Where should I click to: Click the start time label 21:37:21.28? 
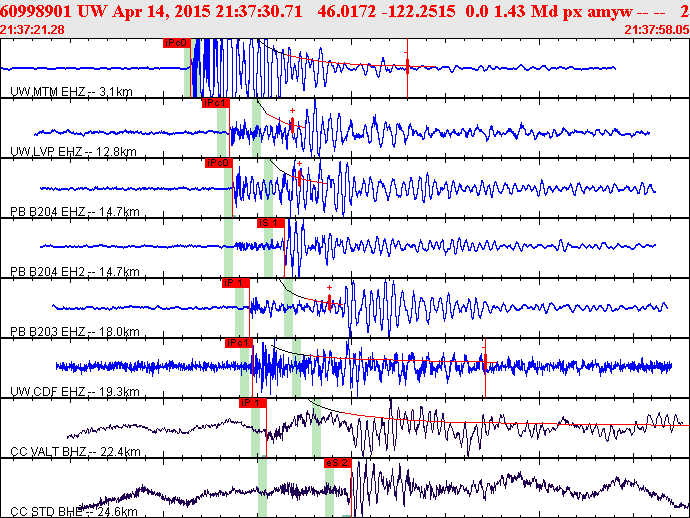pos(32,30)
